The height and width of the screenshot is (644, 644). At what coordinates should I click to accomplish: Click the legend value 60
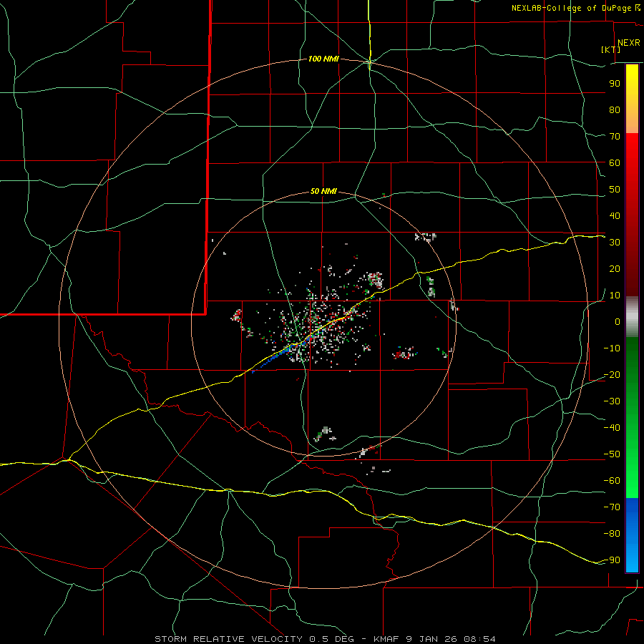(x=615, y=163)
